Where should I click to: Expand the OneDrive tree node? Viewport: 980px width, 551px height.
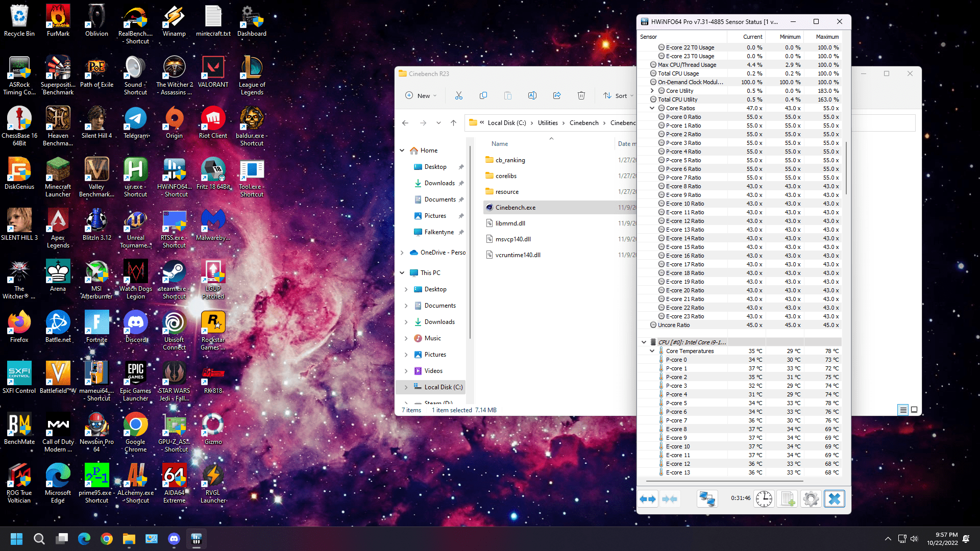point(402,253)
